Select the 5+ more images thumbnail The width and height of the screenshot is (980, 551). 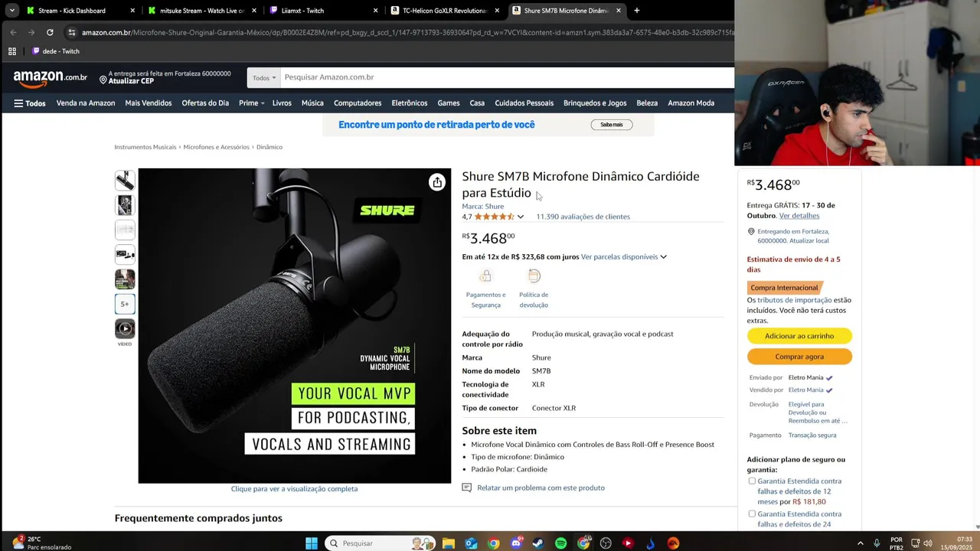tap(125, 304)
